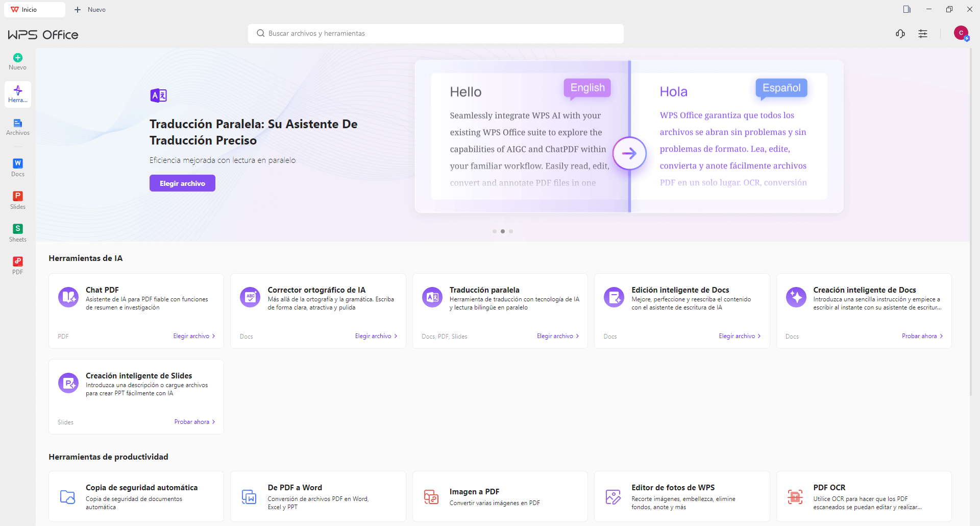Open Copia de seguridad automática title

(142, 488)
